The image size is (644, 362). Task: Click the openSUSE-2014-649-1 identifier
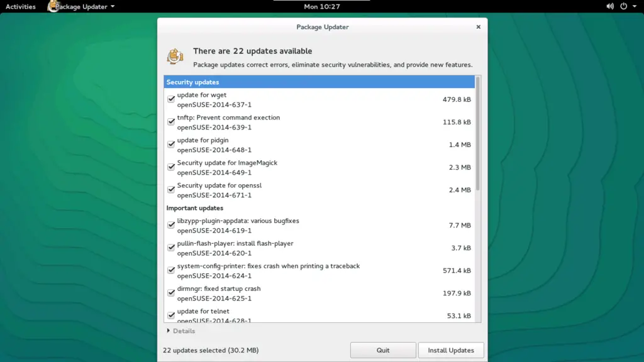coord(214,172)
